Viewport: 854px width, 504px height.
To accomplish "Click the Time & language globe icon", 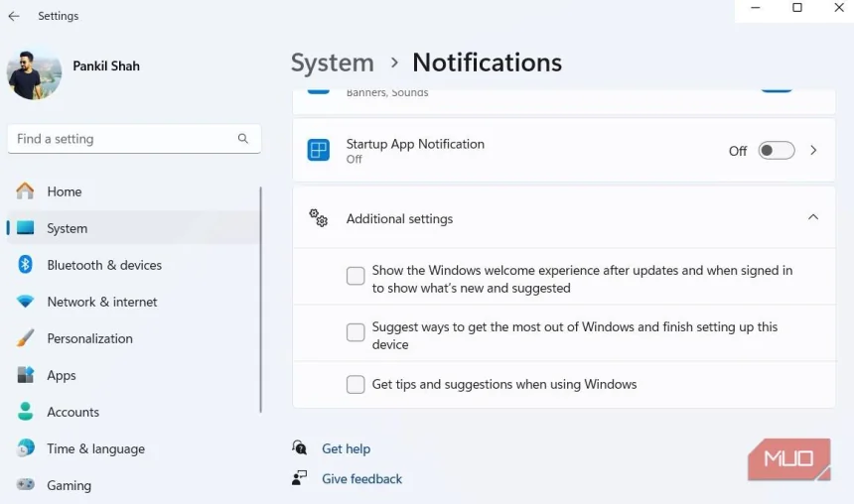I will (26, 448).
